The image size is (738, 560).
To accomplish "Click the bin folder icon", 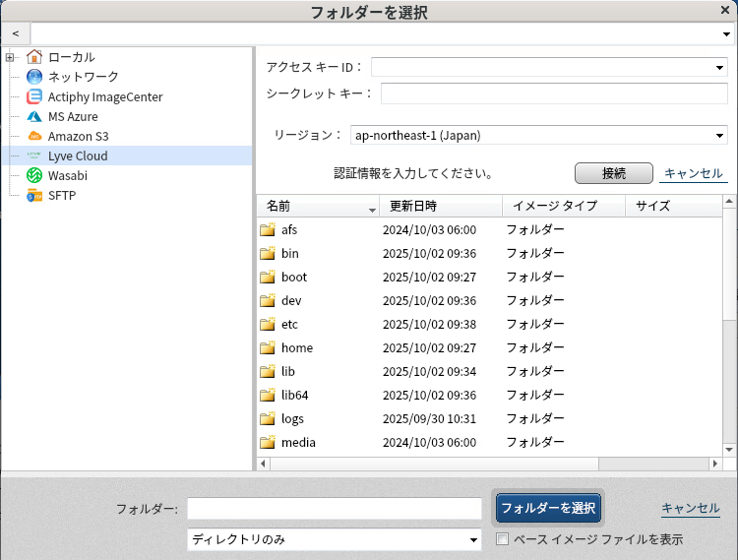I will [268, 253].
